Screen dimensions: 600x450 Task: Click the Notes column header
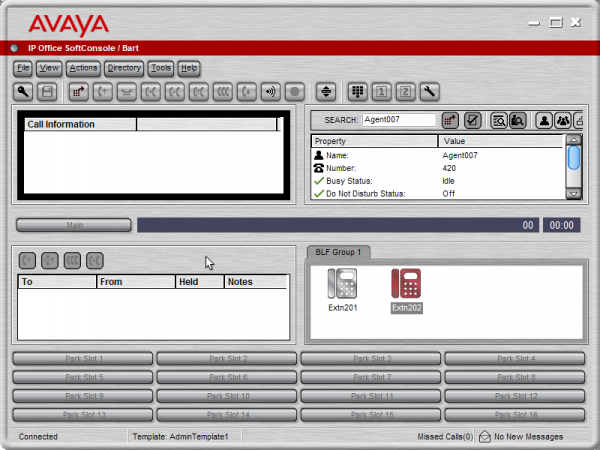point(255,282)
